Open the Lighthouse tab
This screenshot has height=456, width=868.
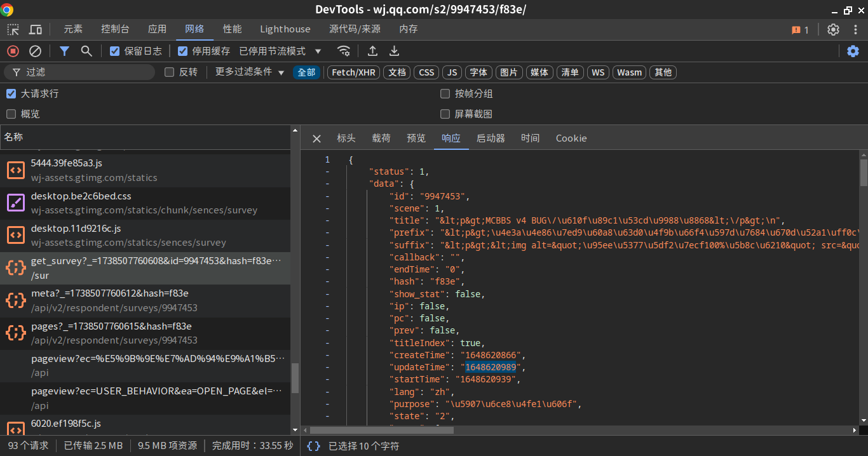[x=285, y=29]
